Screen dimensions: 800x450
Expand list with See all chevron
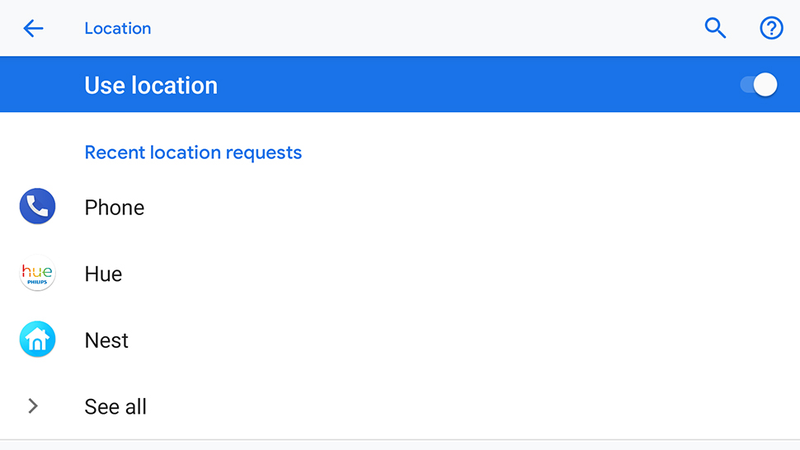click(x=33, y=406)
